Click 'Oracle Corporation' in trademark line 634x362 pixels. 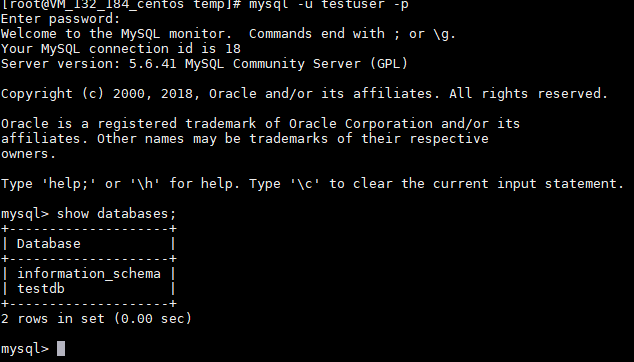tap(361, 124)
